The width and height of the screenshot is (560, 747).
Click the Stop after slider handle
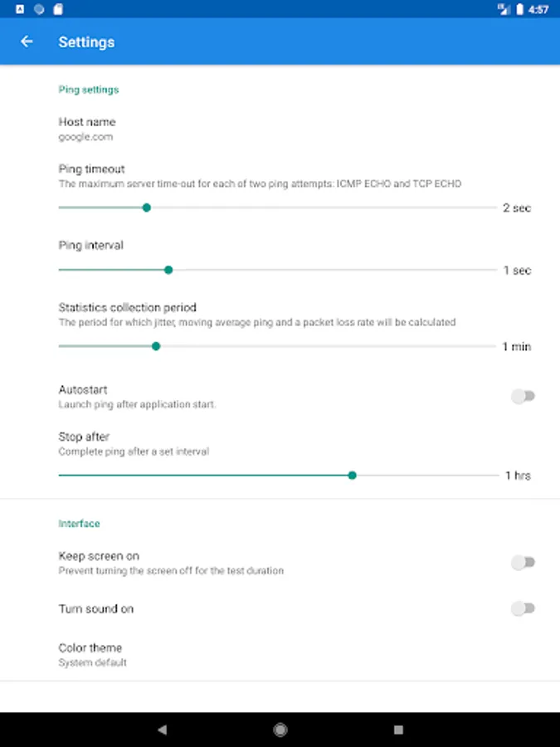[x=353, y=476]
